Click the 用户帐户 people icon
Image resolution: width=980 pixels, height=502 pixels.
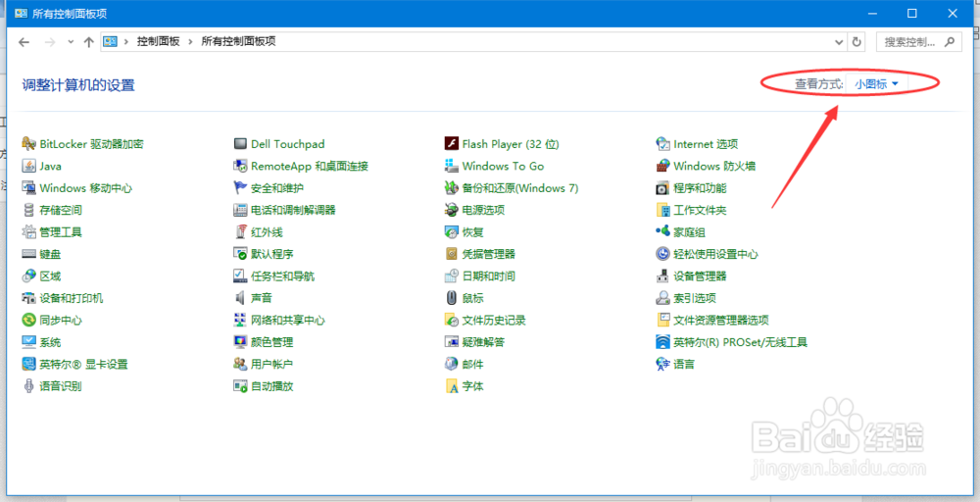coord(241,364)
